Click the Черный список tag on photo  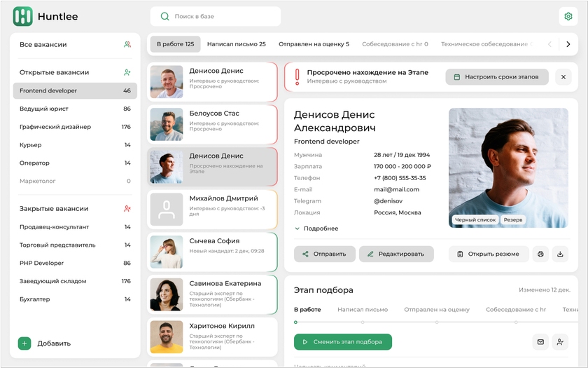click(475, 219)
